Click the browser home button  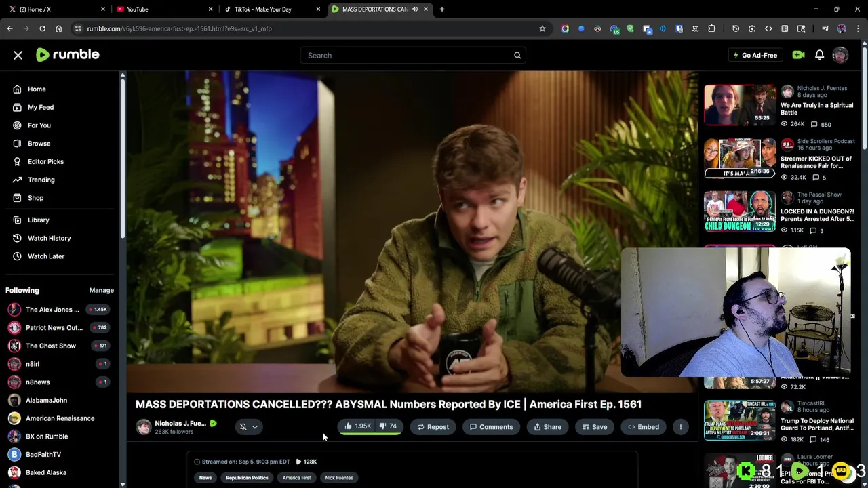[58, 28]
